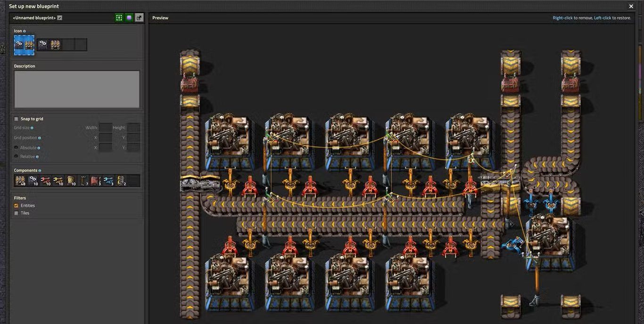Click the grid size Width input field
This screenshot has width=644, height=324.
[105, 128]
